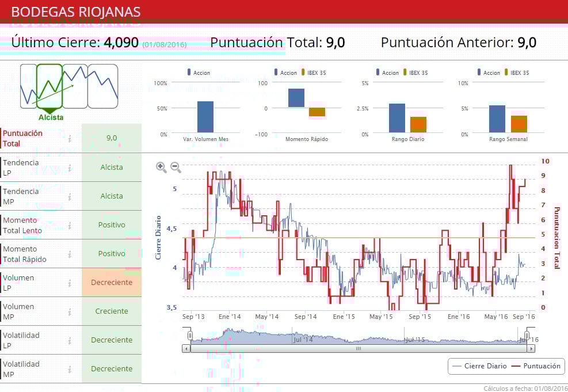Viewport: 568px width, 392px height.
Task: Toggle IBEX 35 legend in Rango Semanal chart
Action: [517, 73]
